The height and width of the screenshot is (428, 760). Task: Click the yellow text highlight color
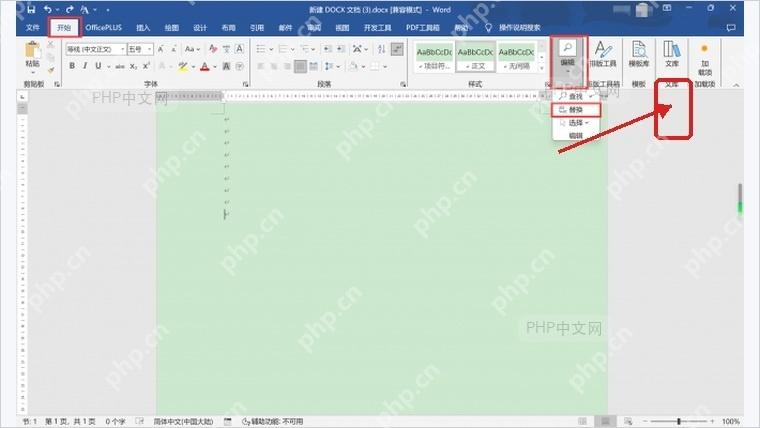tap(183, 66)
